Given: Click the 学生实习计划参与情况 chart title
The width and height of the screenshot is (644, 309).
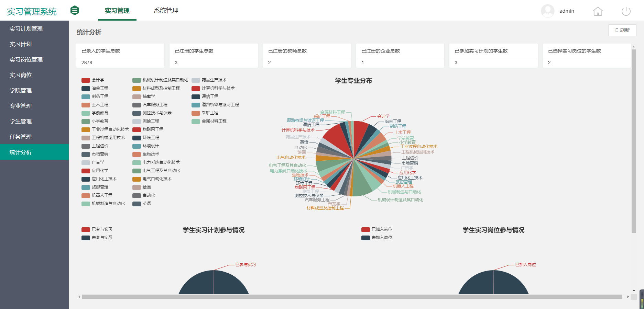Looking at the screenshot, I should pyautogui.click(x=214, y=230).
